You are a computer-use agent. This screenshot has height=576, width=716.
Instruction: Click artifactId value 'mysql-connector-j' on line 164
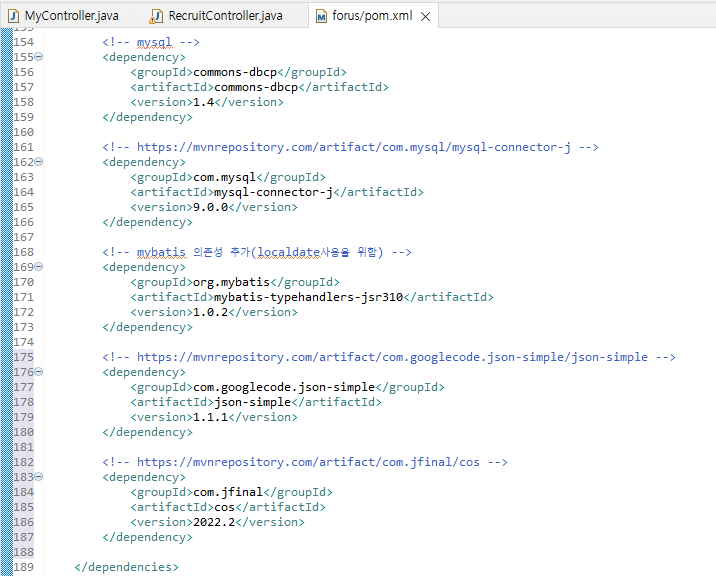(x=274, y=192)
